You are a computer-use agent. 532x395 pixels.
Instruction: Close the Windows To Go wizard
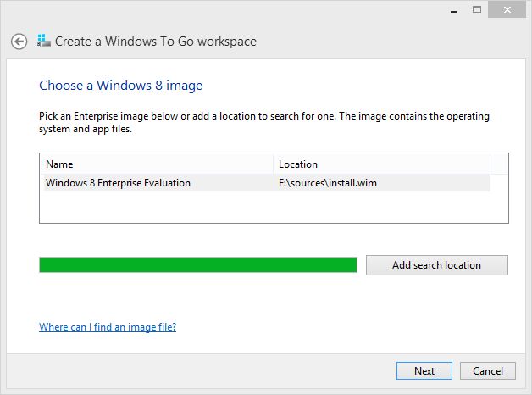pos(507,9)
